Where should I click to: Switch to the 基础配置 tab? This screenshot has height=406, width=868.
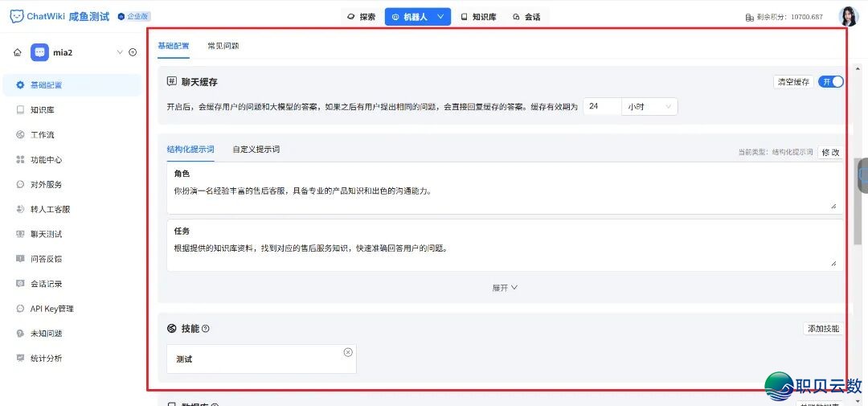[174, 46]
